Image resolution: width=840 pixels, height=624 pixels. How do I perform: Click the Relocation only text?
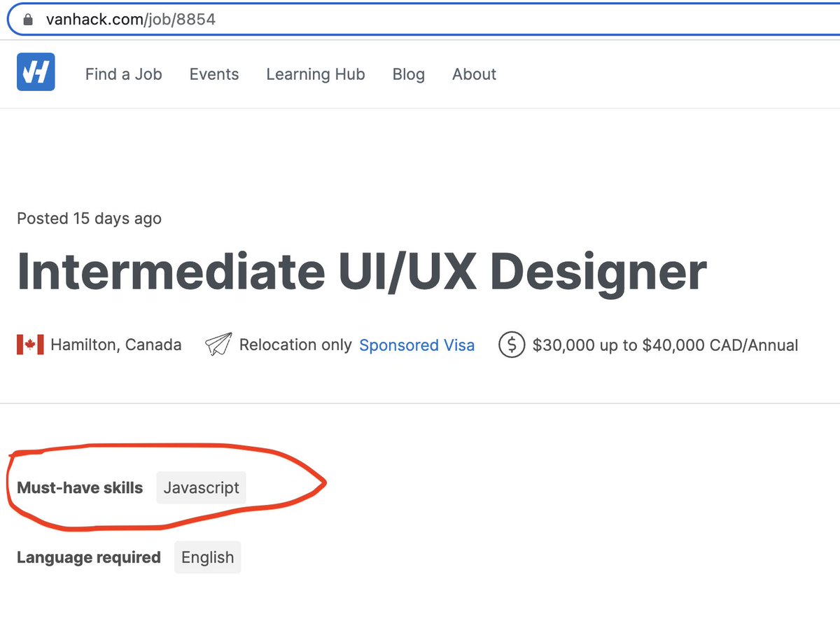[x=295, y=345]
